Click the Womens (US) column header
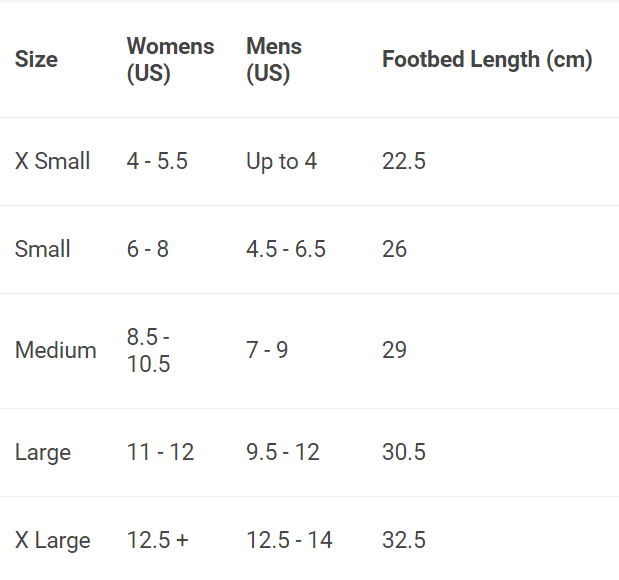The image size is (619, 580). tap(170, 60)
